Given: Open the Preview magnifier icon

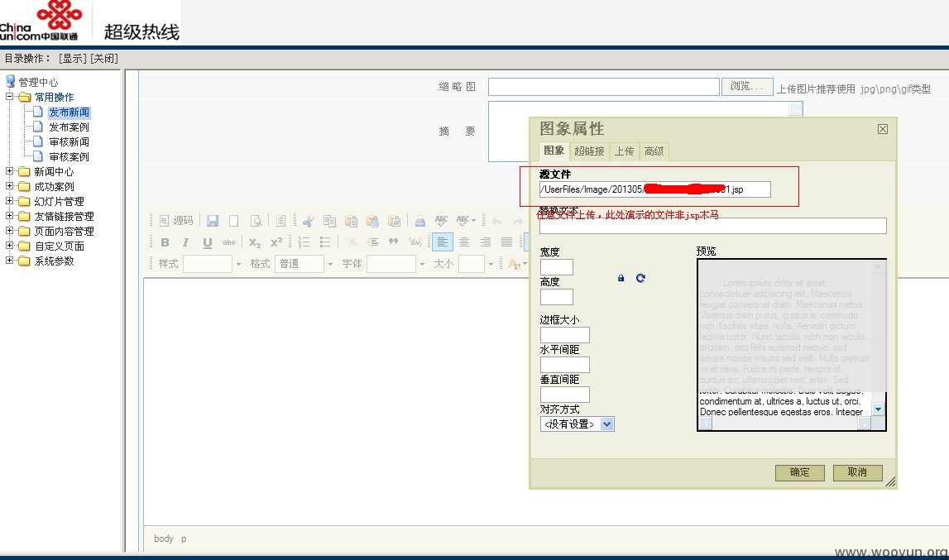Looking at the screenshot, I should pos(256,221).
